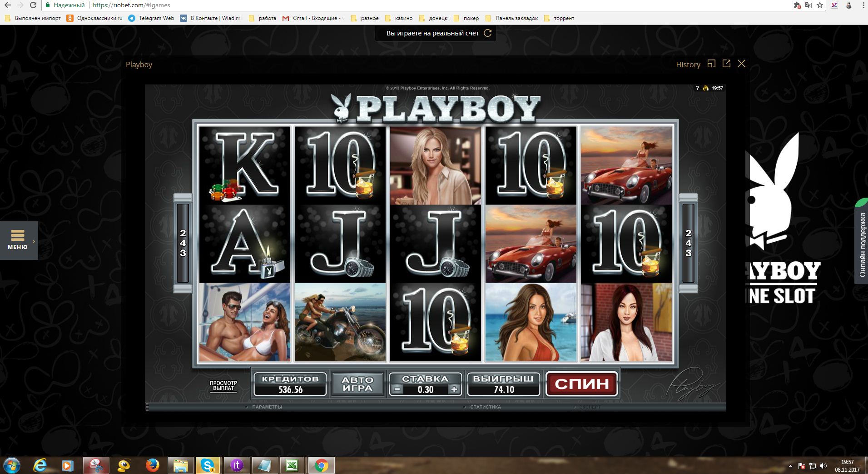Open the yellow bee-like app on the taskbar
This screenshot has height=474, width=868.
coord(124,465)
